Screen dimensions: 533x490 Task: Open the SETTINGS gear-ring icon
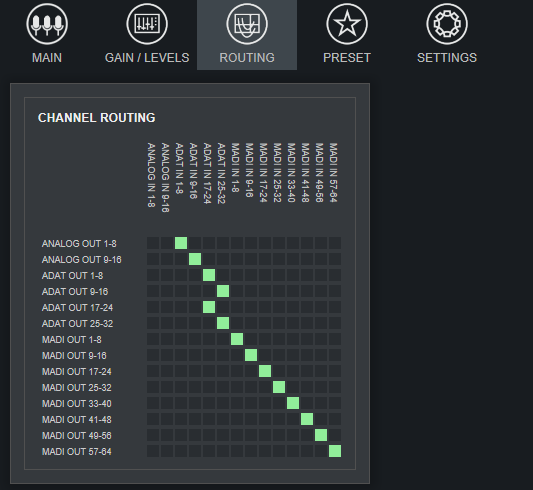tap(447, 24)
